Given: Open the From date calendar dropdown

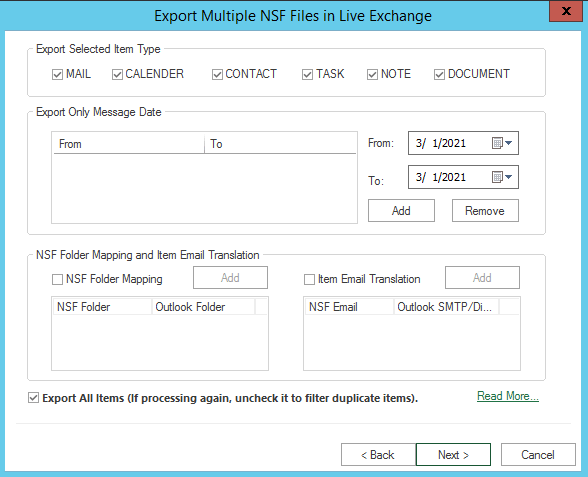Looking at the screenshot, I should (x=502, y=143).
